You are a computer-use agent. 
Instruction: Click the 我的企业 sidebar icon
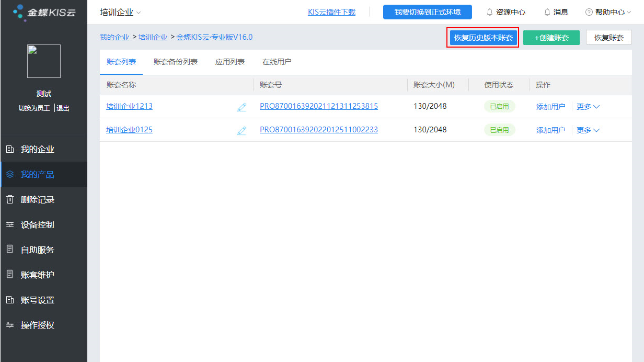tap(9, 150)
